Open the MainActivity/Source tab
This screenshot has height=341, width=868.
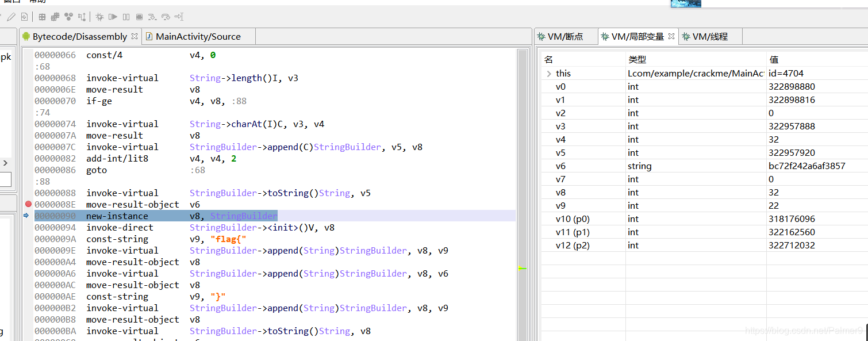(x=198, y=36)
